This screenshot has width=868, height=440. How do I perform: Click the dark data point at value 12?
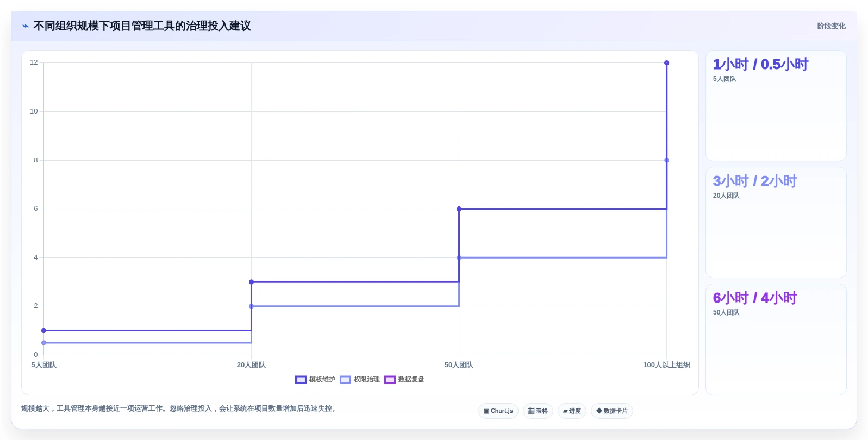[667, 63]
